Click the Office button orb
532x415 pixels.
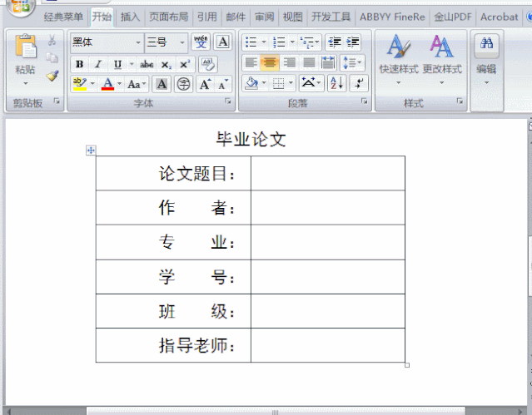pos(21,7)
